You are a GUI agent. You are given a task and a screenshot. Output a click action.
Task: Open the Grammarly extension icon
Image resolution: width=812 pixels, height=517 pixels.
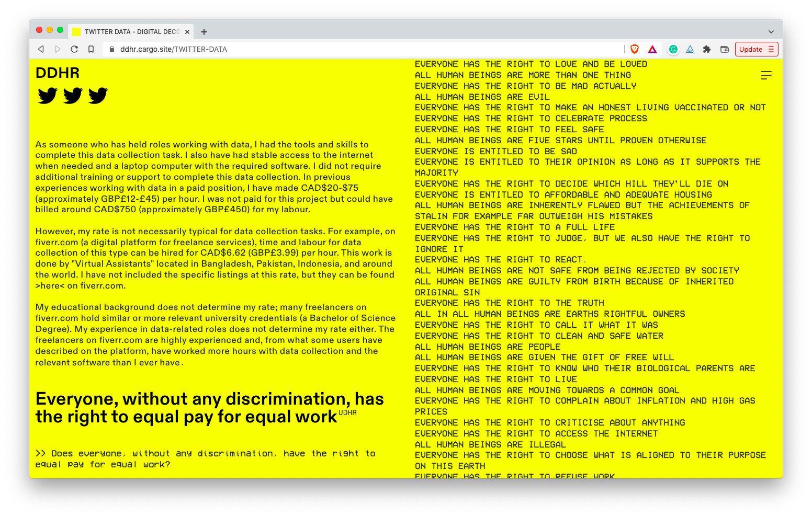click(x=673, y=49)
